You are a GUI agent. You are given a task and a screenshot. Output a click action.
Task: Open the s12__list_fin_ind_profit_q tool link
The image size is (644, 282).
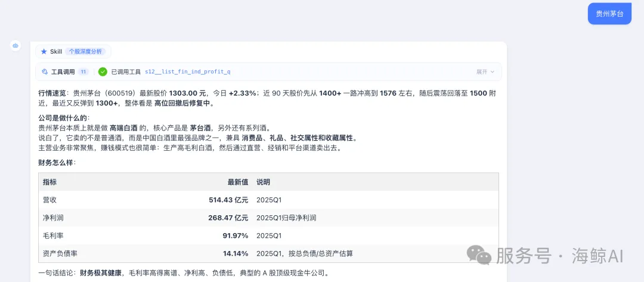(x=187, y=72)
